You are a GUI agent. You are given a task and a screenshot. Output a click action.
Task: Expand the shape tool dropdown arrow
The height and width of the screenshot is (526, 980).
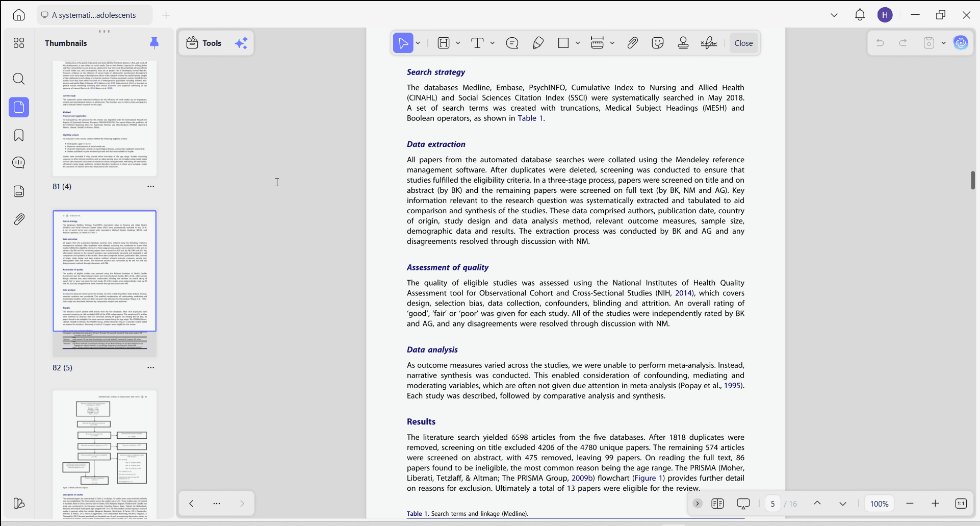578,43
